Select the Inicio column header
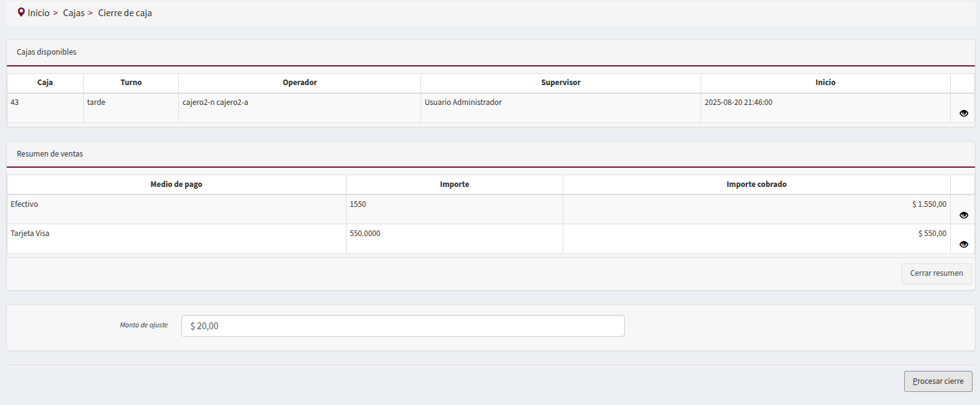This screenshot has width=980, height=405. tap(825, 83)
